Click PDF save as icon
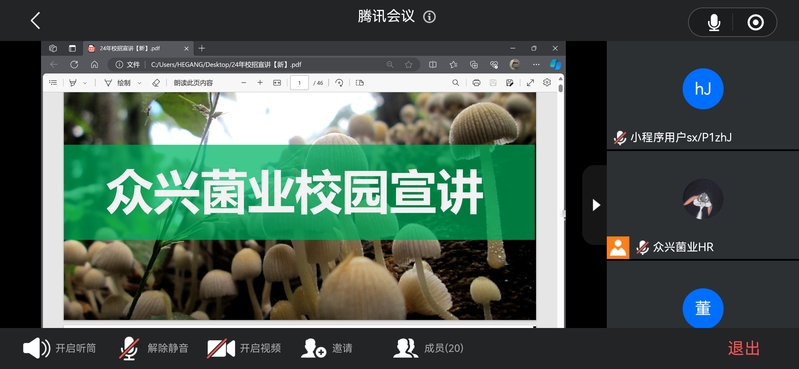Image resolution: width=799 pixels, height=369 pixels. [509, 83]
